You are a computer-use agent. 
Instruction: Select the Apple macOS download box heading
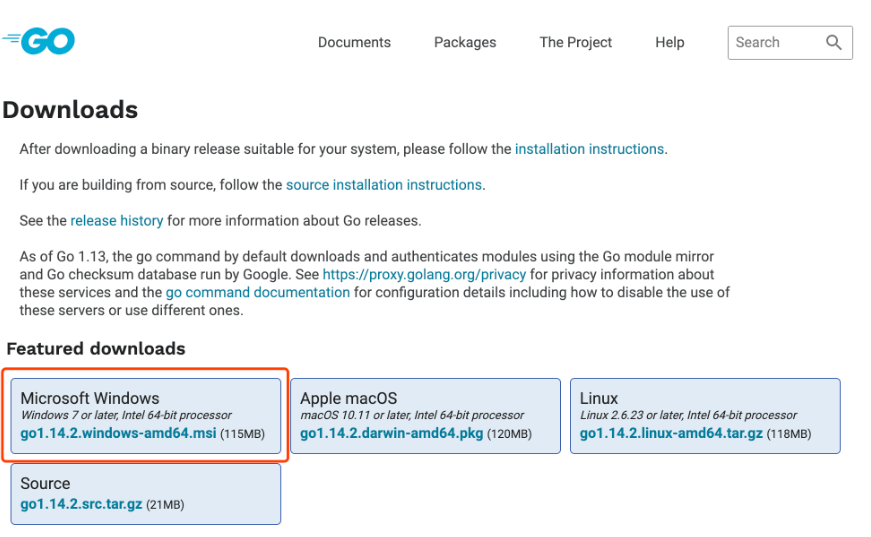tap(348, 398)
